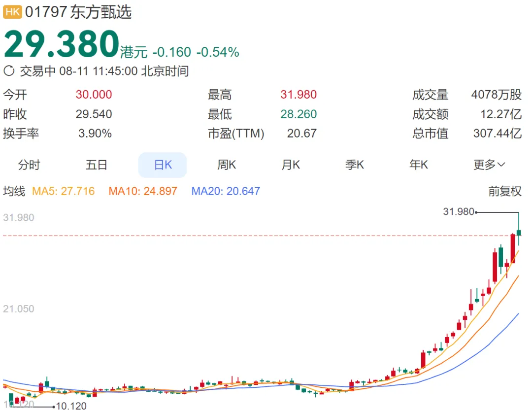
Task: Select the 年K yearly chart tab
Action: [419, 165]
